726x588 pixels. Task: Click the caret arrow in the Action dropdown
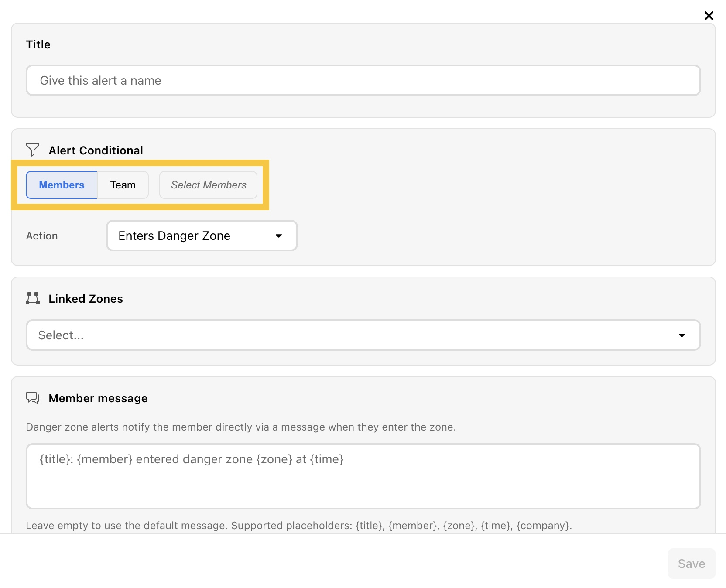pos(279,236)
